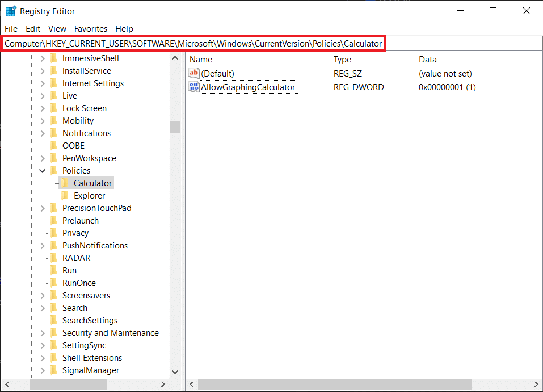Click the Lock Screen folder icon

click(x=53, y=108)
